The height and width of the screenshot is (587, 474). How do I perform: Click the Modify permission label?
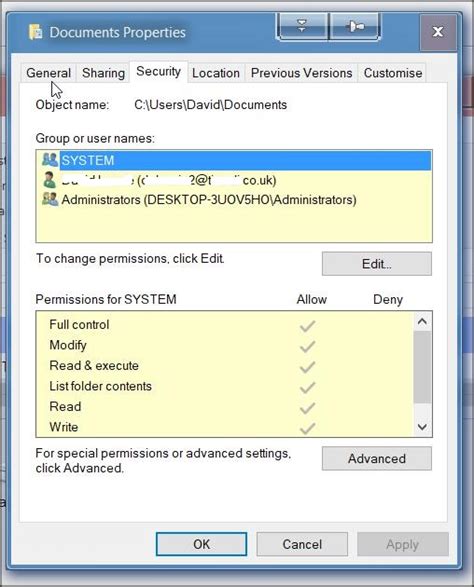click(68, 345)
